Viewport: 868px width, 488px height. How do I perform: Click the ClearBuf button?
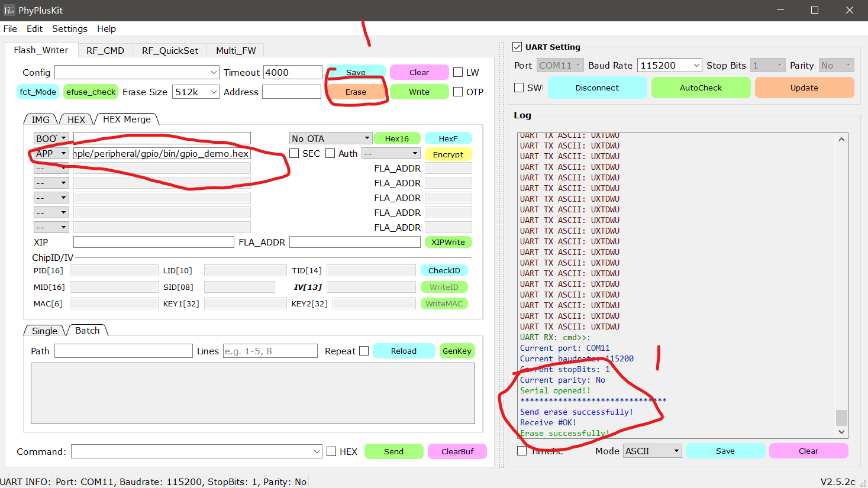tap(457, 451)
